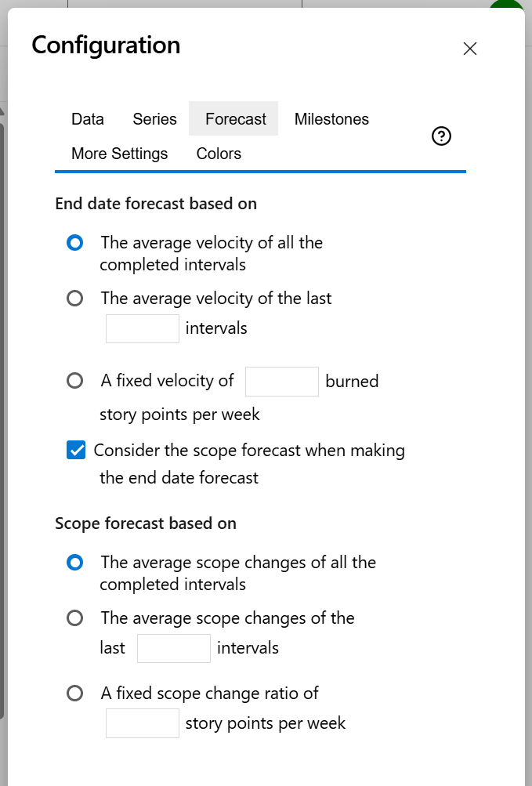Switch to the Series tab

click(154, 118)
